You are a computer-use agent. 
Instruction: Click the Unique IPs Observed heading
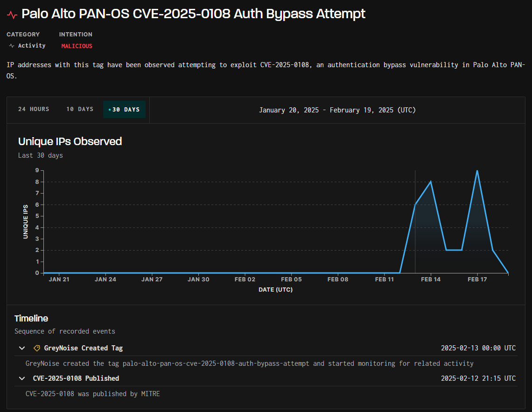70,141
